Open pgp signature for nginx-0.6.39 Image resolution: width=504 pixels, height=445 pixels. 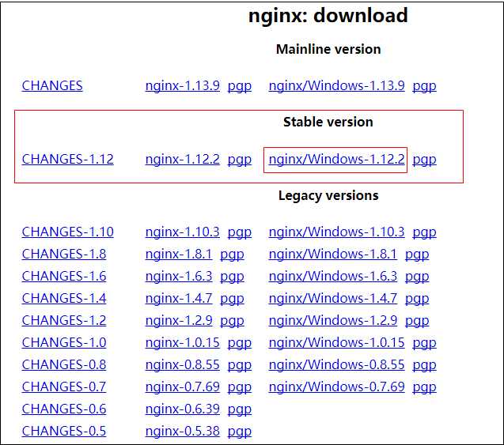point(240,409)
